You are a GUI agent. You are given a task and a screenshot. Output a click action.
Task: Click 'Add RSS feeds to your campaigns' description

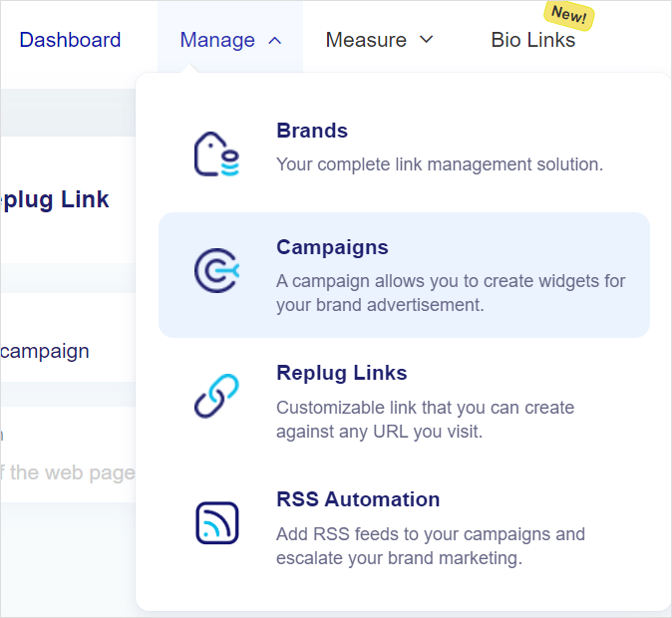[x=431, y=546]
